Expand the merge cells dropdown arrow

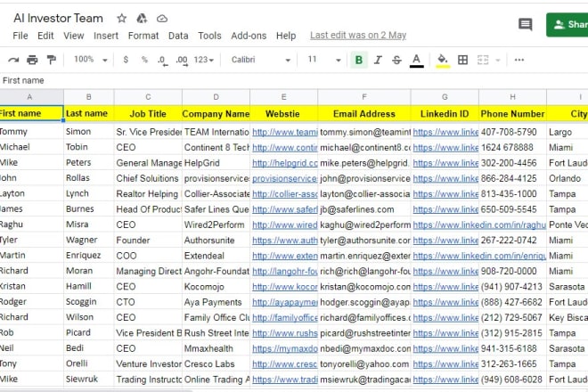498,60
